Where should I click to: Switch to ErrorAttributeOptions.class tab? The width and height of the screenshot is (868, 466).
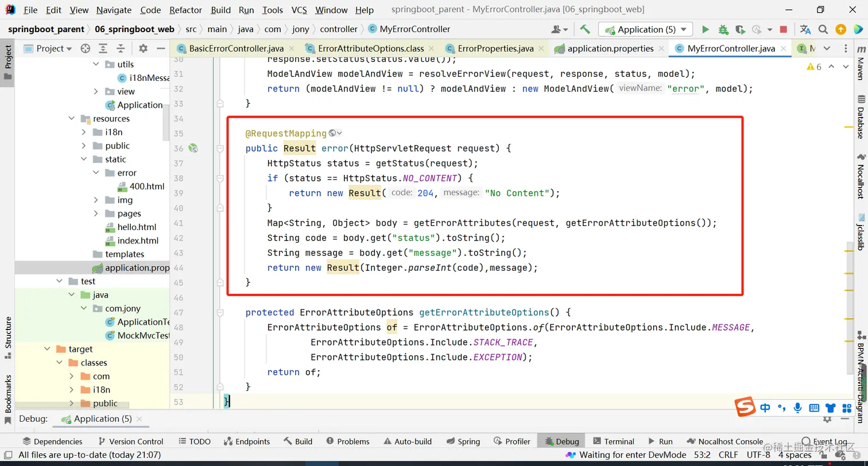[x=371, y=49]
